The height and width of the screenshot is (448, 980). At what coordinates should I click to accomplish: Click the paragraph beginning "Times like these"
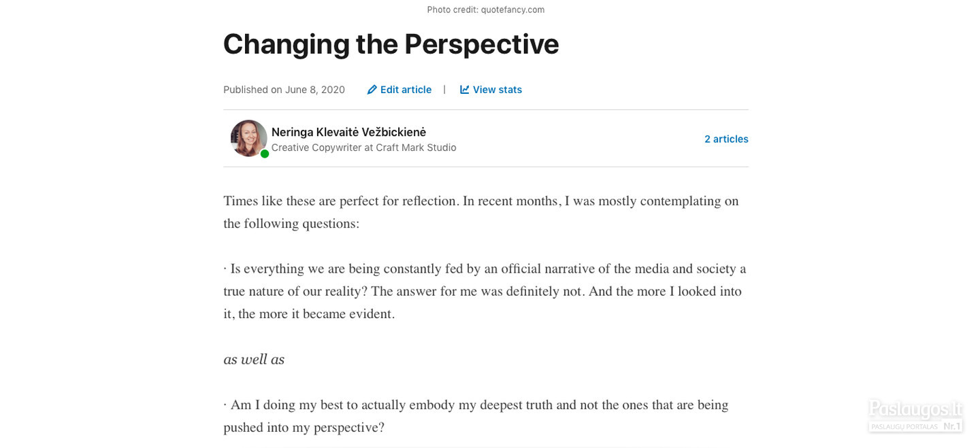point(481,212)
